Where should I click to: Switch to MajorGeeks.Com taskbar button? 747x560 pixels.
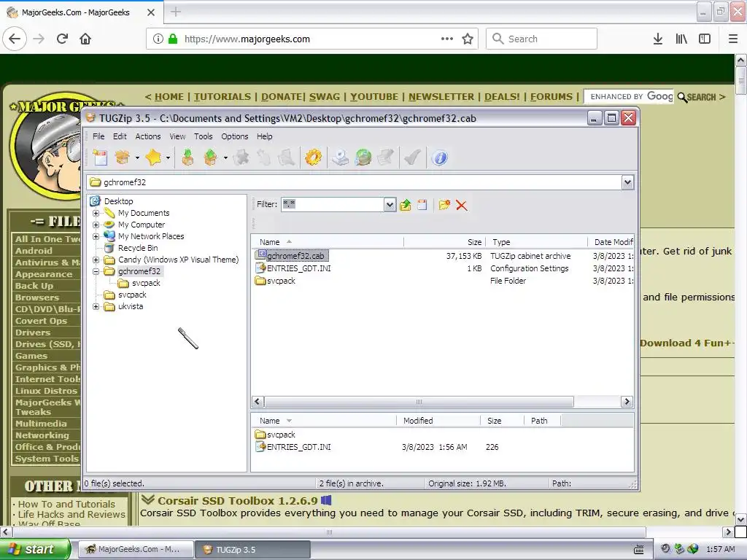tap(135, 550)
